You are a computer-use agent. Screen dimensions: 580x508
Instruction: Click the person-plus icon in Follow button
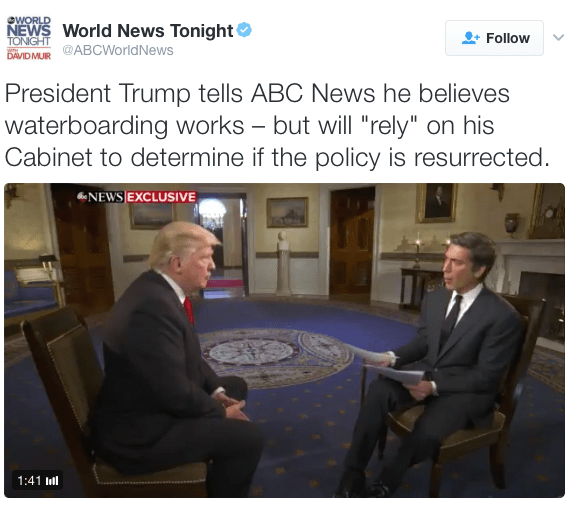471,38
